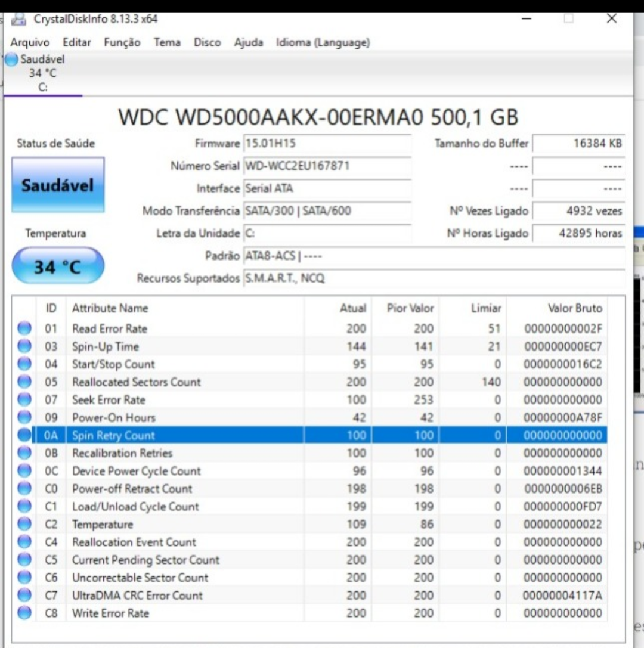Open the Disco menu
644x648 pixels.
point(207,42)
